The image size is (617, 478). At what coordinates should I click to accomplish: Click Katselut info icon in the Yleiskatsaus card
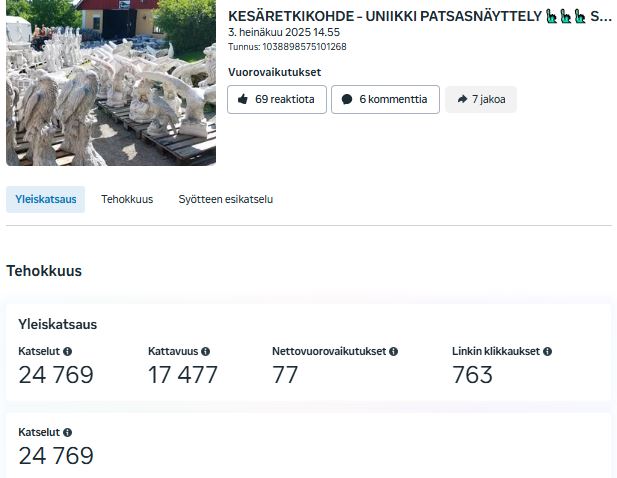coord(68,352)
